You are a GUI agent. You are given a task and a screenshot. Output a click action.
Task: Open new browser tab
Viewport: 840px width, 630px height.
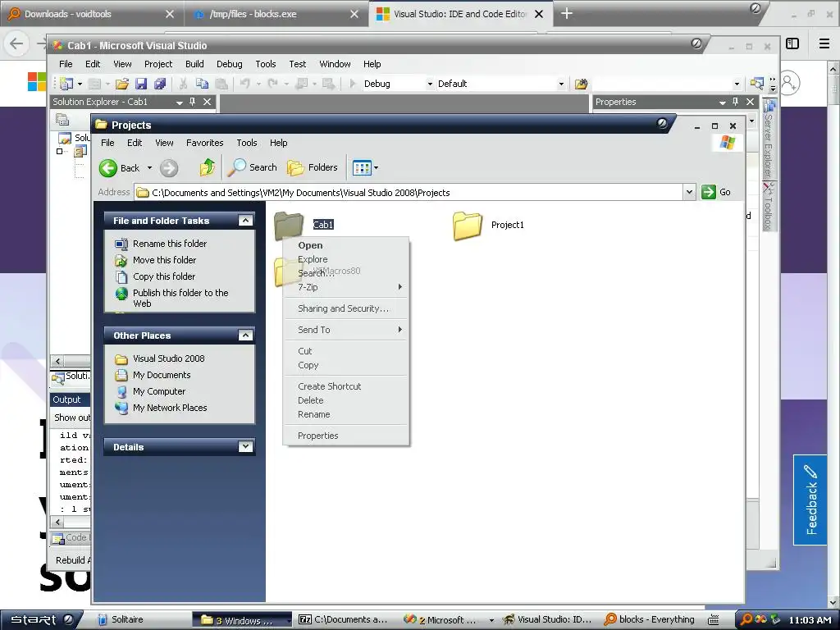point(566,14)
